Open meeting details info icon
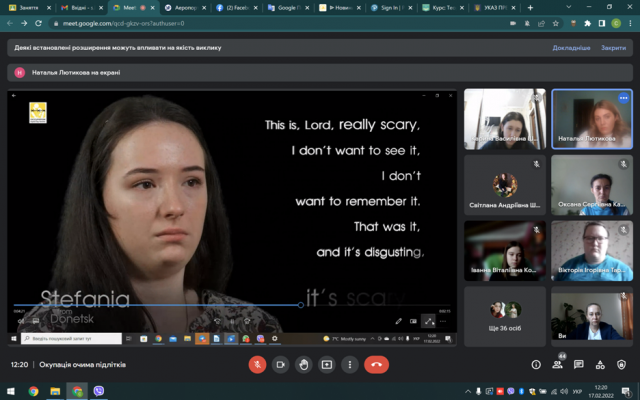Image resolution: width=640 pixels, height=400 pixels. pos(536,364)
